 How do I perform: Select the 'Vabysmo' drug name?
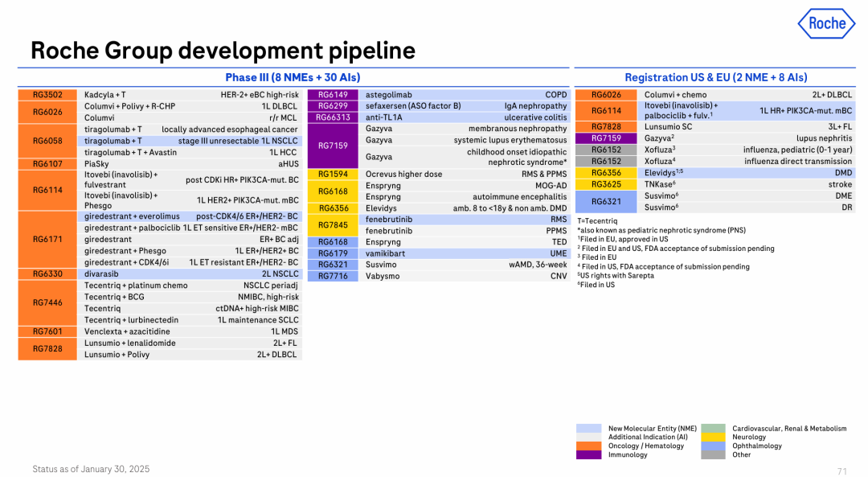click(382, 276)
